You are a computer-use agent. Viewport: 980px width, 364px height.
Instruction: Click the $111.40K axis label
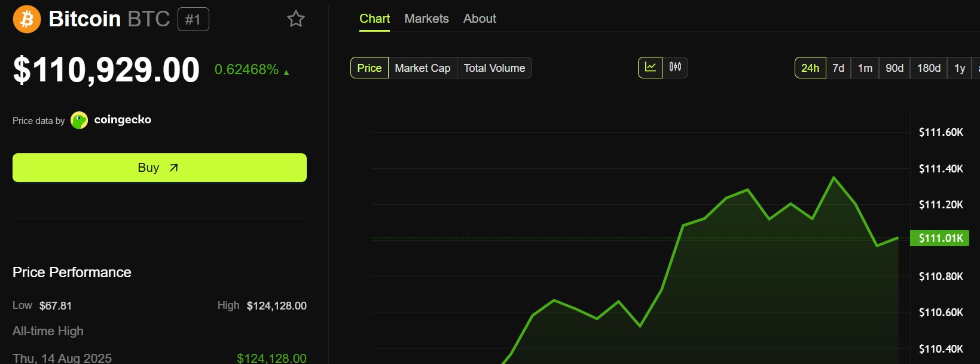(941, 169)
